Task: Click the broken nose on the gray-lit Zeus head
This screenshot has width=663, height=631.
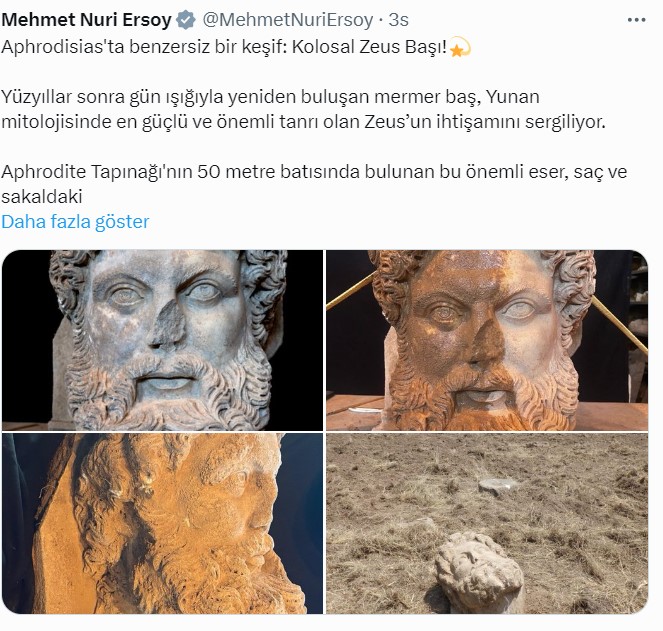Action: pyautogui.click(x=168, y=326)
